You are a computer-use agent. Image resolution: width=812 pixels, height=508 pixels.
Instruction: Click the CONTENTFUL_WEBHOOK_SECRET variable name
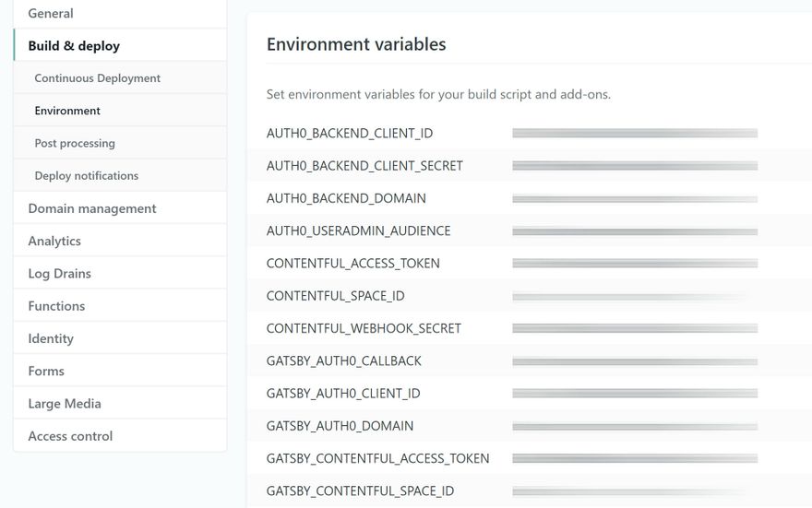click(364, 329)
